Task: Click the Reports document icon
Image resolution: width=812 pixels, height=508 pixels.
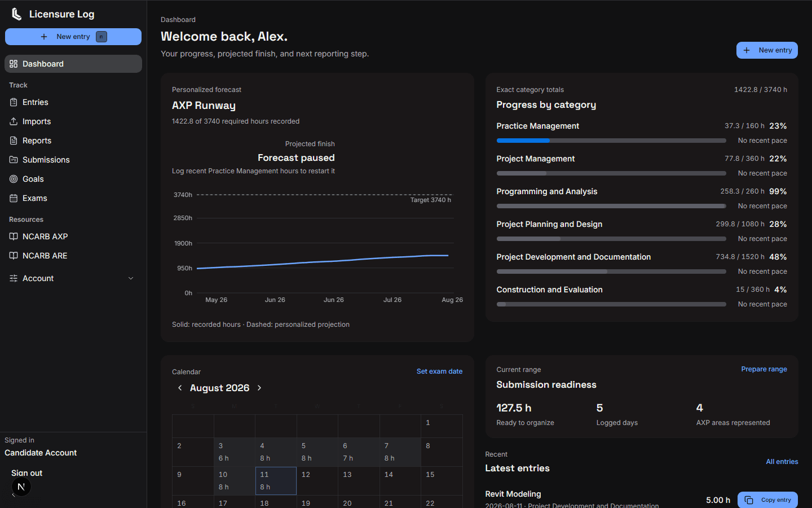Action: tap(14, 141)
